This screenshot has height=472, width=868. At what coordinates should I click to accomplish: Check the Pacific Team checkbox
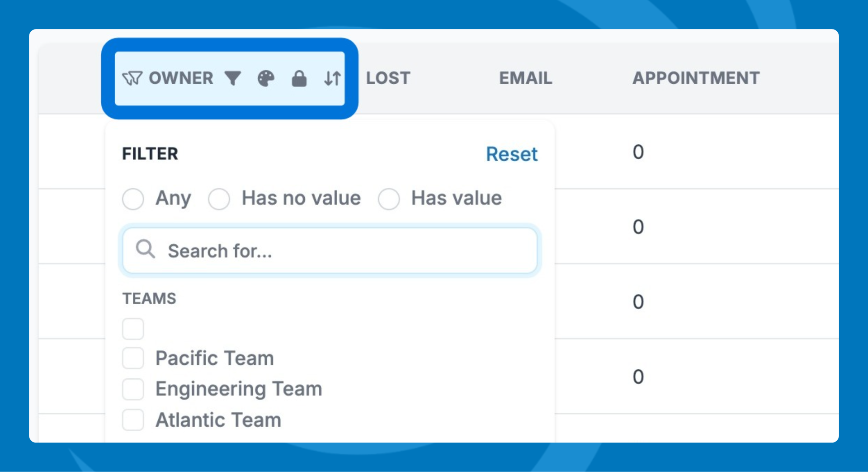point(133,358)
